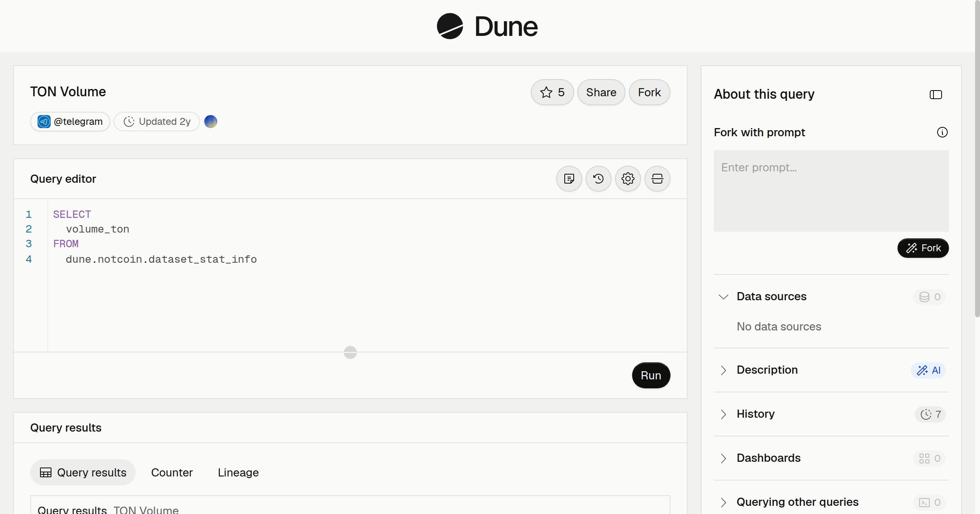Click the editor resize handle
Viewport: 980px width, 514px height.
point(350,352)
